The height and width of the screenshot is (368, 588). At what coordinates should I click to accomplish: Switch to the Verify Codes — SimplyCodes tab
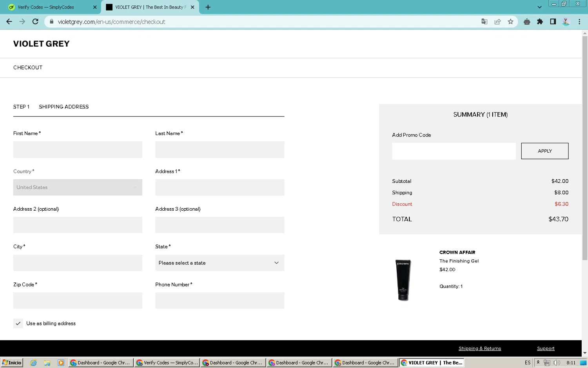click(53, 7)
